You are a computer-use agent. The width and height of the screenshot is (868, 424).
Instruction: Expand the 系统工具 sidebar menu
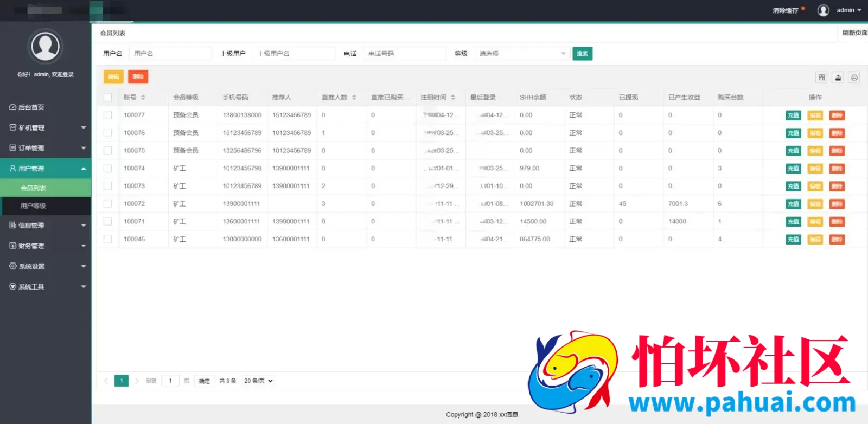coord(46,287)
